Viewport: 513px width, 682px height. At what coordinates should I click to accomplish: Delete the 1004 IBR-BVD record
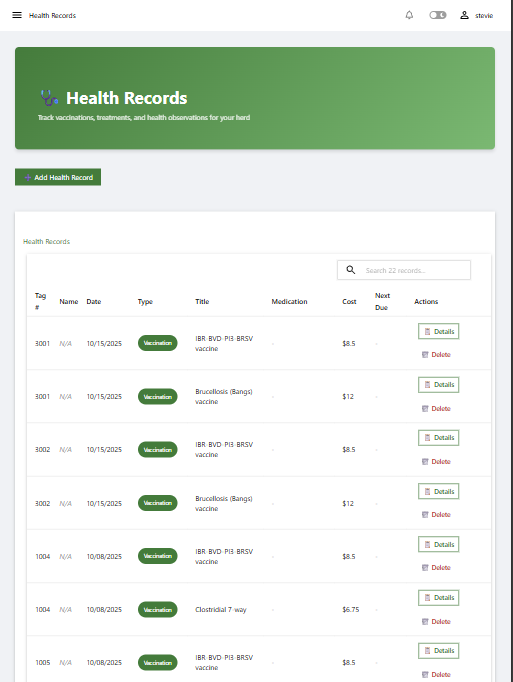436,568
